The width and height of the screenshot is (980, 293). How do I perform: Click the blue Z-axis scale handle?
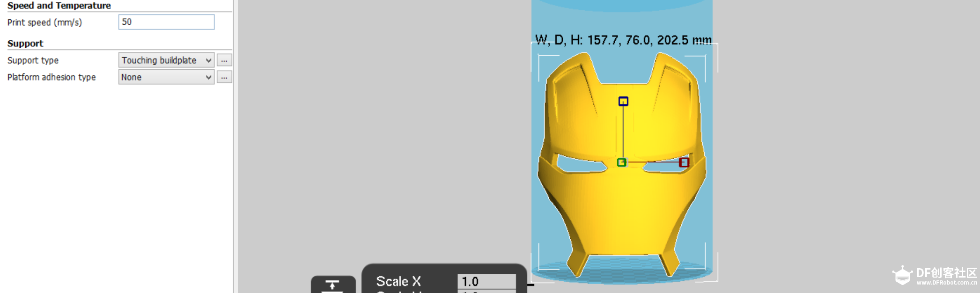[623, 102]
